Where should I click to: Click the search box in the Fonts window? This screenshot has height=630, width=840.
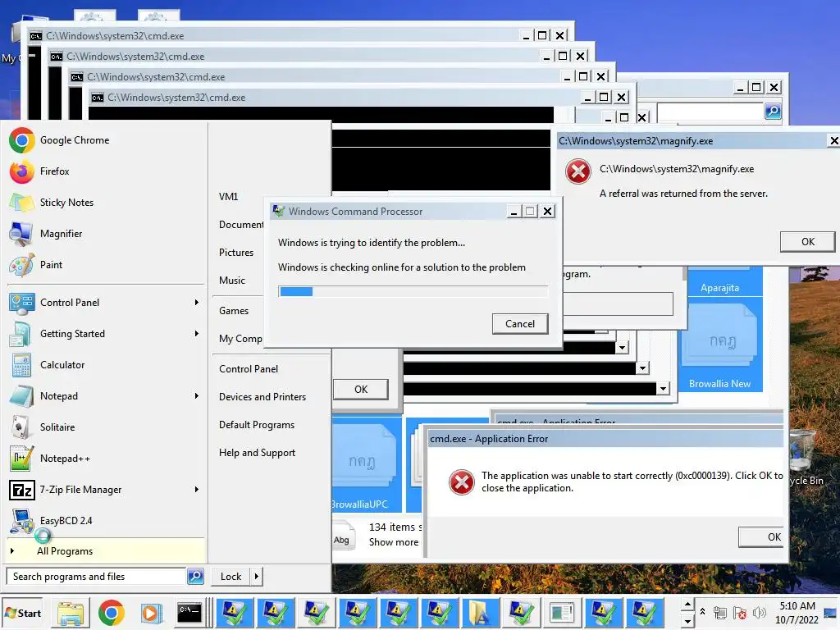click(x=711, y=112)
